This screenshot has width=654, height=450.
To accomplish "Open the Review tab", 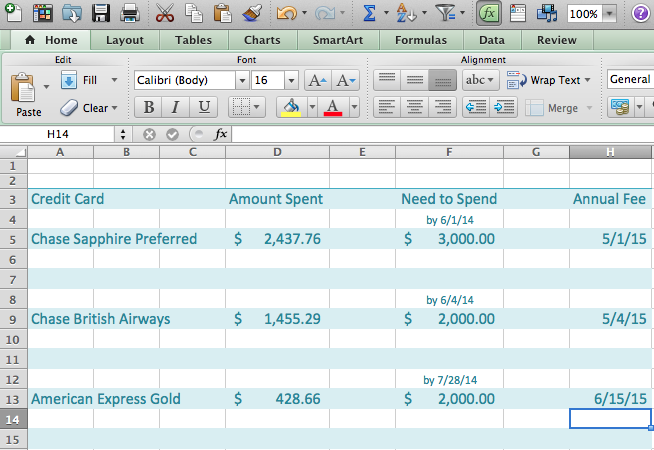I will pyautogui.click(x=557, y=40).
